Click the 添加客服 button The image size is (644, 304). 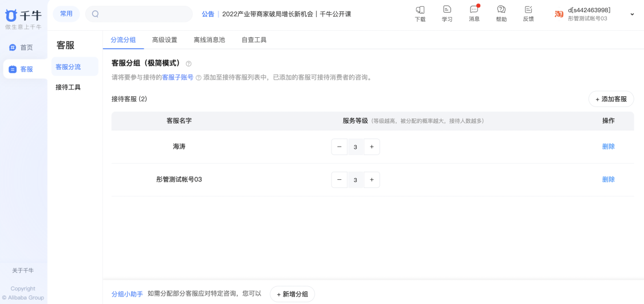click(x=611, y=99)
